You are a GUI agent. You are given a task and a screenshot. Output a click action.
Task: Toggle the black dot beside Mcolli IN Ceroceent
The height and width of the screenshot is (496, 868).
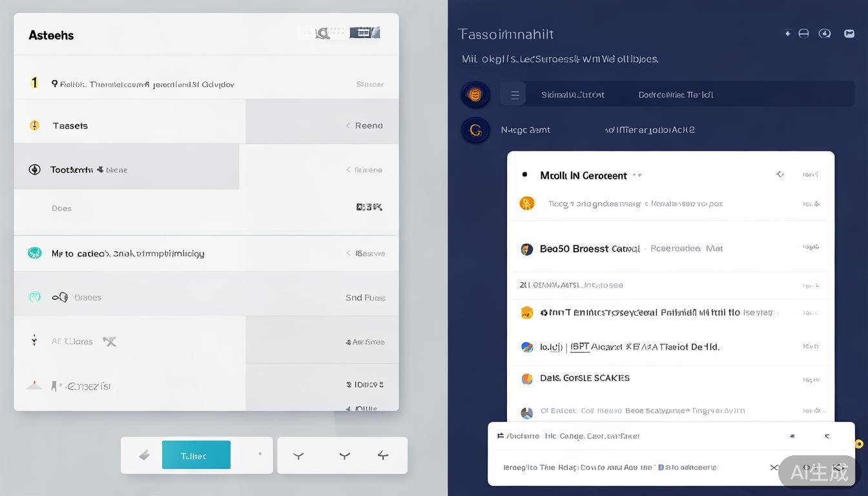click(524, 175)
